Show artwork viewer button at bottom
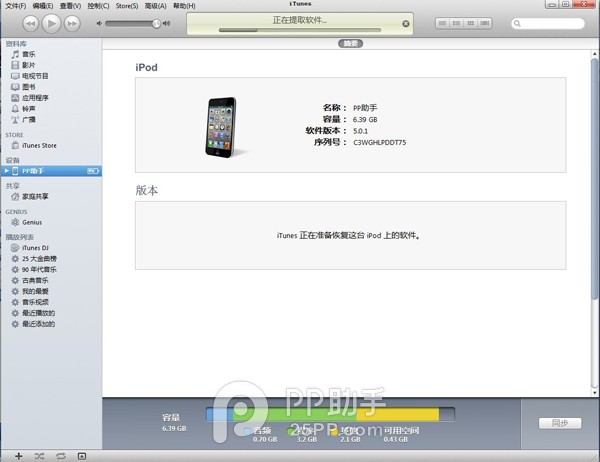Viewport: 600px width, 462px height. [x=82, y=456]
